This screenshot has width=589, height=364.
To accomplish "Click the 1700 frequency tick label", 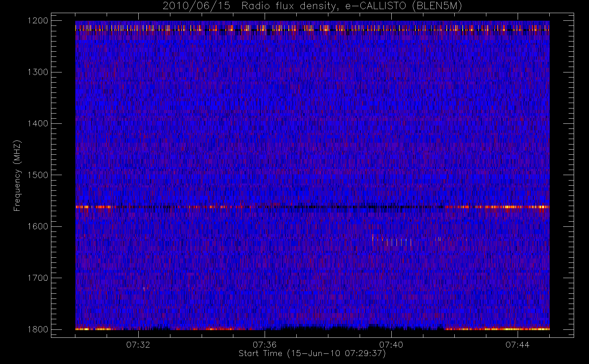I will (x=38, y=278).
